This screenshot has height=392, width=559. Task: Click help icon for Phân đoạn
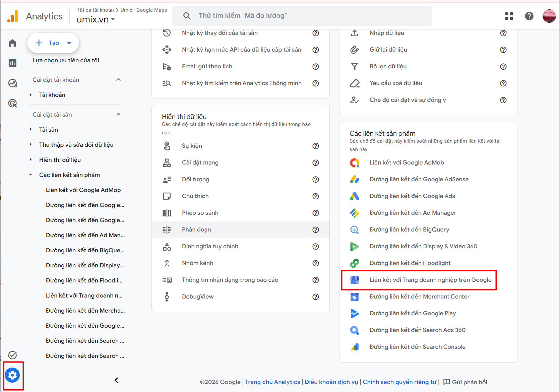pos(316,230)
